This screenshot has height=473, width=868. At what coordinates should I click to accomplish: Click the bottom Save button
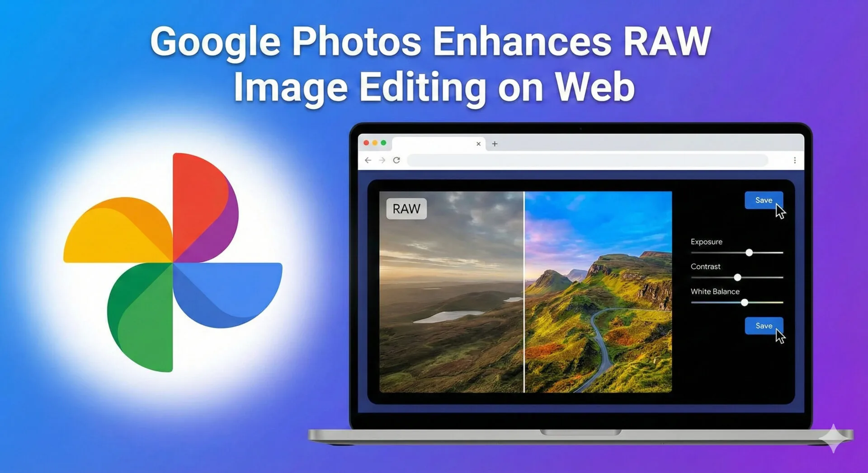[x=764, y=326]
